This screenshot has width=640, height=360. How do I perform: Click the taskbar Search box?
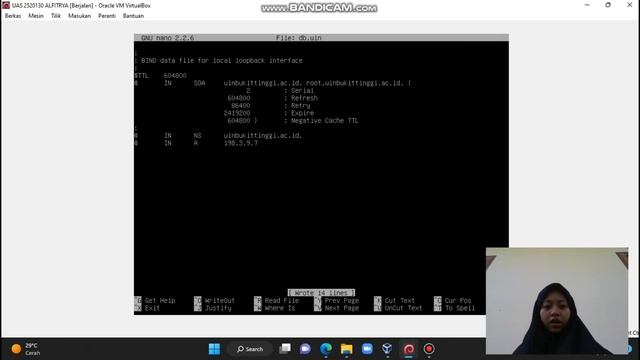[250, 349]
